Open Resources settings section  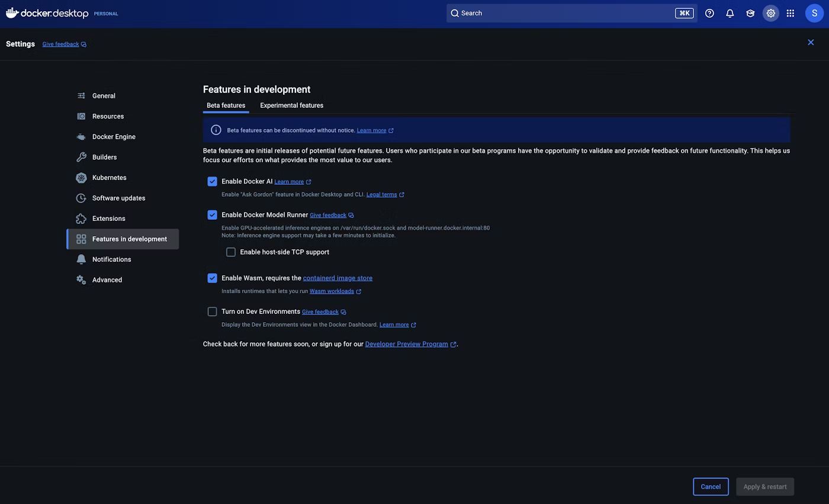[123, 116]
